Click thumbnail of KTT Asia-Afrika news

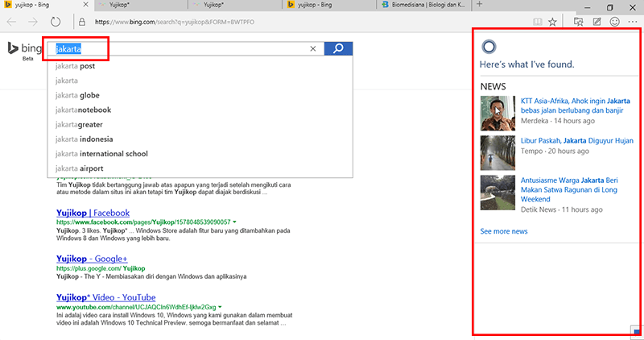coord(497,113)
